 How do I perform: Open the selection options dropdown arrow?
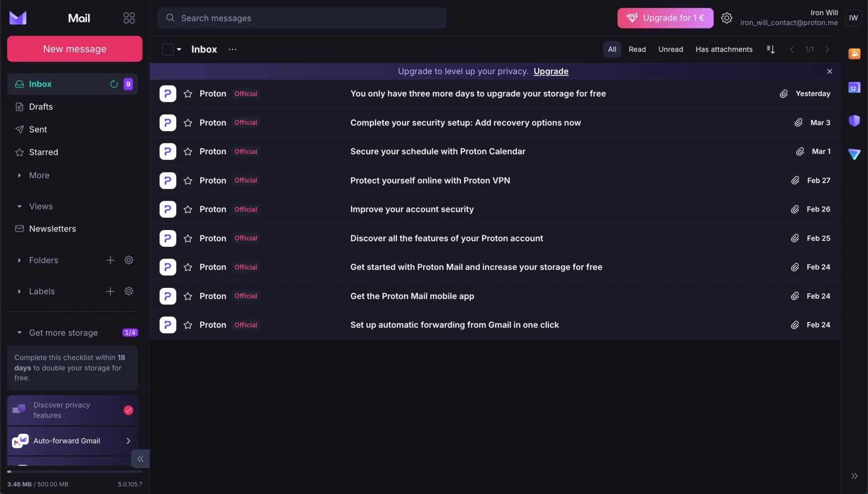(x=179, y=49)
